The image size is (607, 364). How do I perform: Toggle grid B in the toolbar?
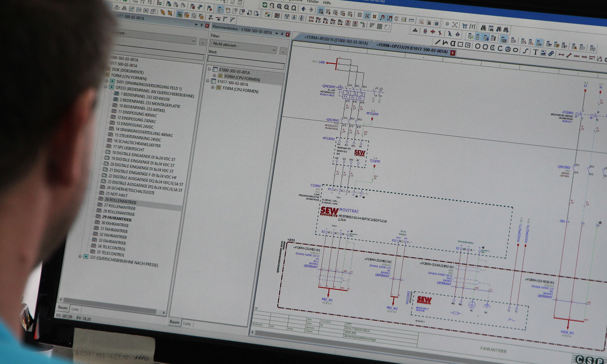pos(328,12)
